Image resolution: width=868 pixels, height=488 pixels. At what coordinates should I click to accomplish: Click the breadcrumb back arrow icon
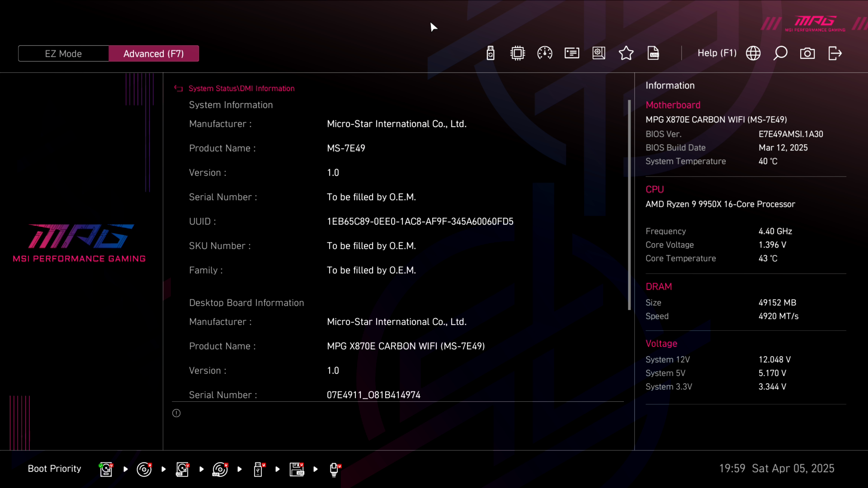tap(179, 89)
